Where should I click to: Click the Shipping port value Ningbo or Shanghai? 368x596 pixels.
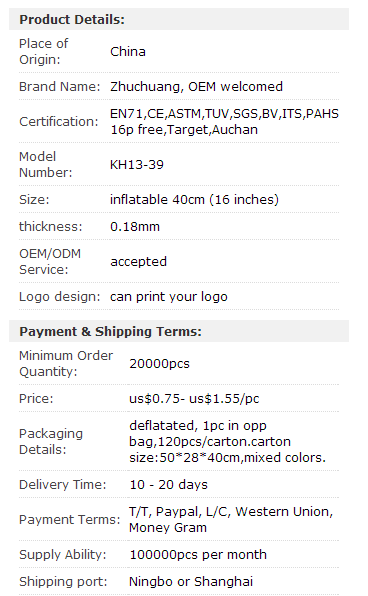[191, 582]
